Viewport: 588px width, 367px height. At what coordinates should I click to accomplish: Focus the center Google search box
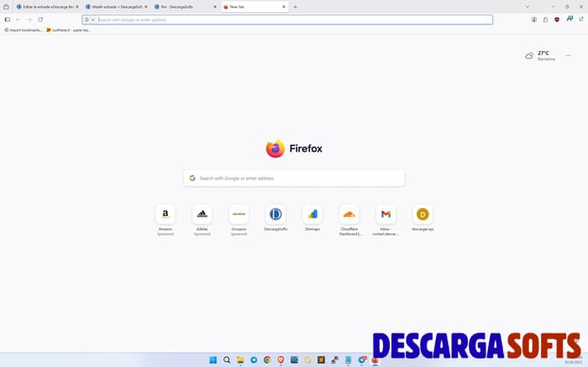pos(294,178)
